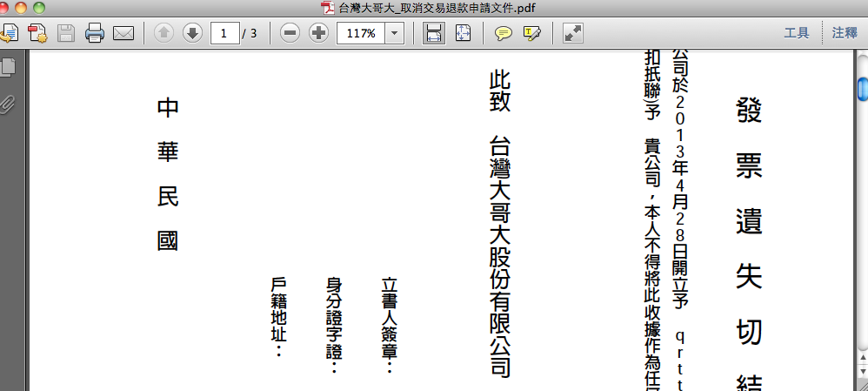
Task: Click the scrollbar down arrow at the bottom right
Action: 863,372
